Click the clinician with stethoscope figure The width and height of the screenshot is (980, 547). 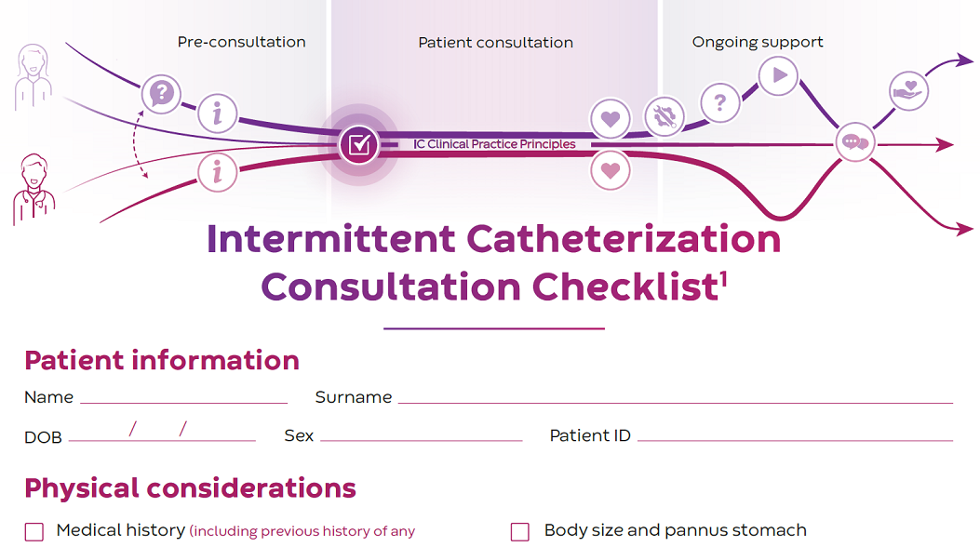pos(34,190)
